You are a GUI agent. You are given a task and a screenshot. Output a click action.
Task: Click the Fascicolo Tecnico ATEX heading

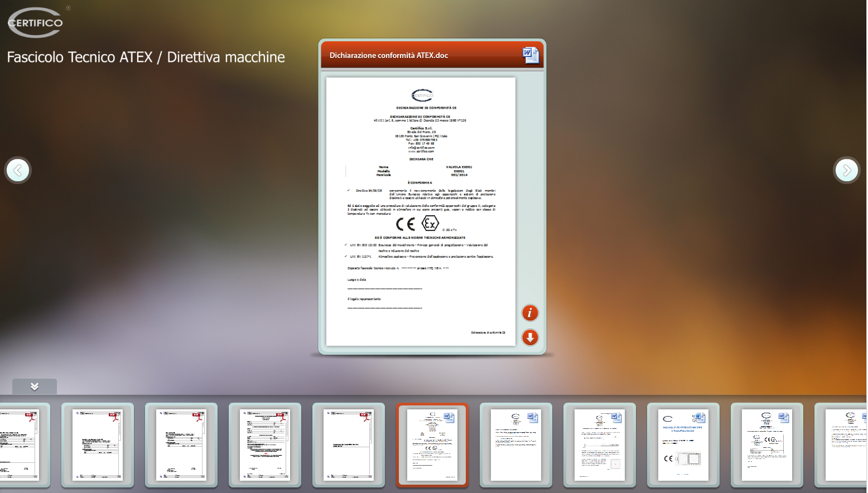click(146, 57)
